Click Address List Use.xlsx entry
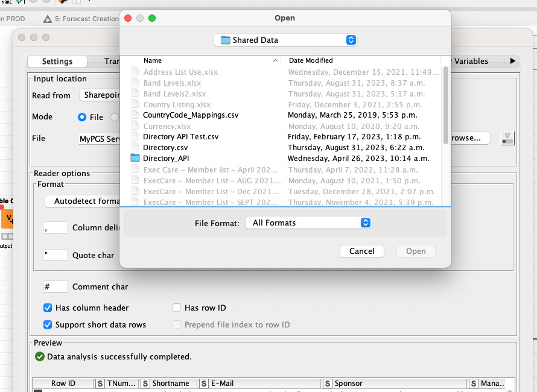This screenshot has width=537, height=392. point(180,72)
